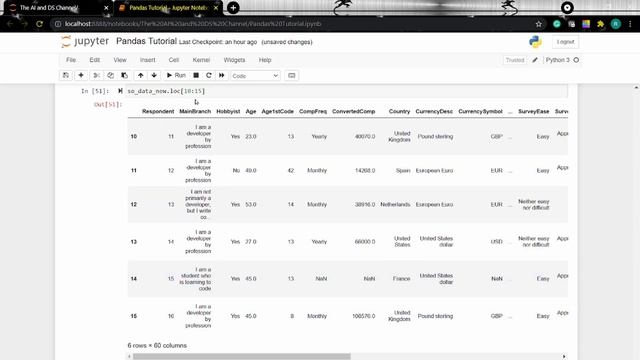Screen dimensions: 640x360
Task: Click the Respondent column header
Action: pos(158,111)
